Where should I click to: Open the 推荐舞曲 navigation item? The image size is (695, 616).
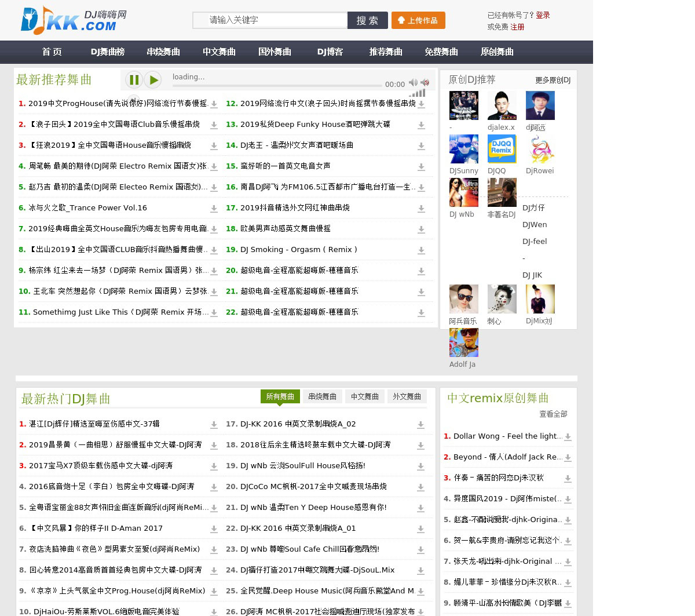[386, 52]
